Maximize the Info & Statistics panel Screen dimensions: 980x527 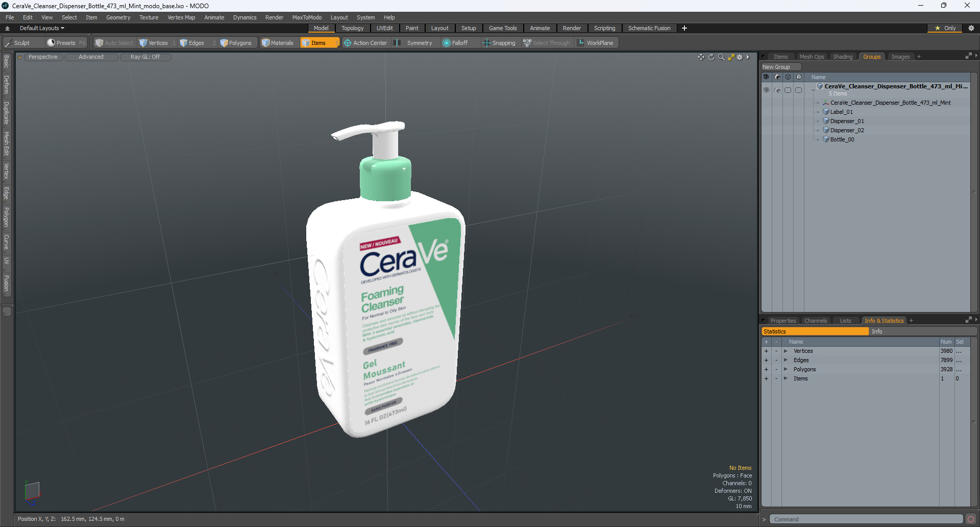point(968,320)
